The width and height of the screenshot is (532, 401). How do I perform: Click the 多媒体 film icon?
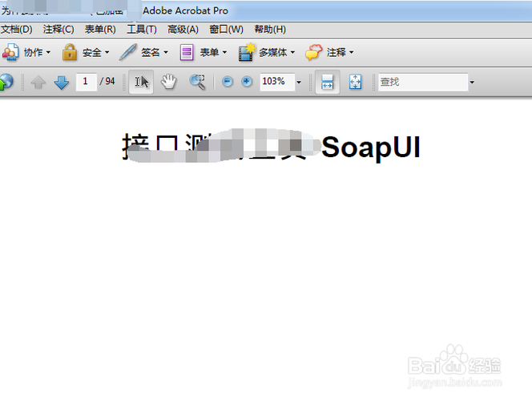tap(247, 52)
